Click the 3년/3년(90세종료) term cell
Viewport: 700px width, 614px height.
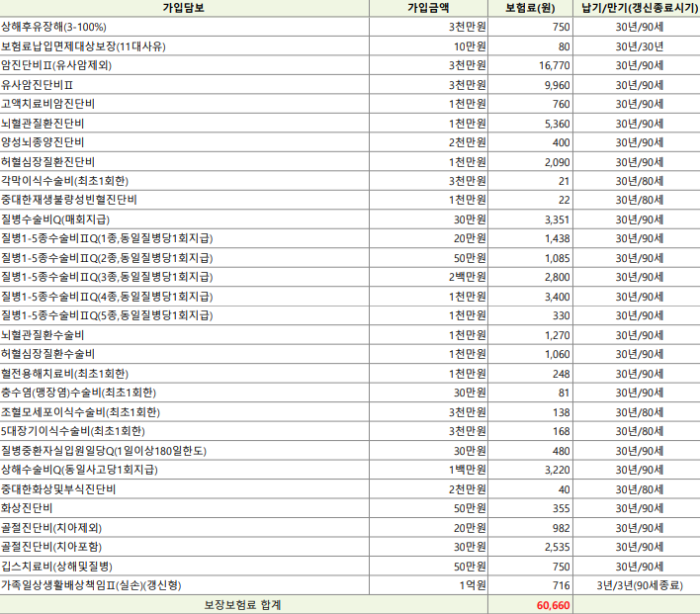[x=639, y=585]
